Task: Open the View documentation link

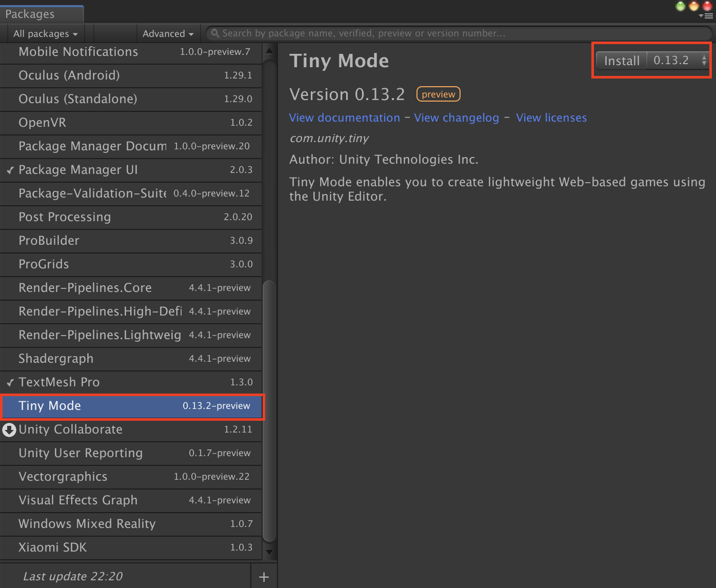Action: 345,117
